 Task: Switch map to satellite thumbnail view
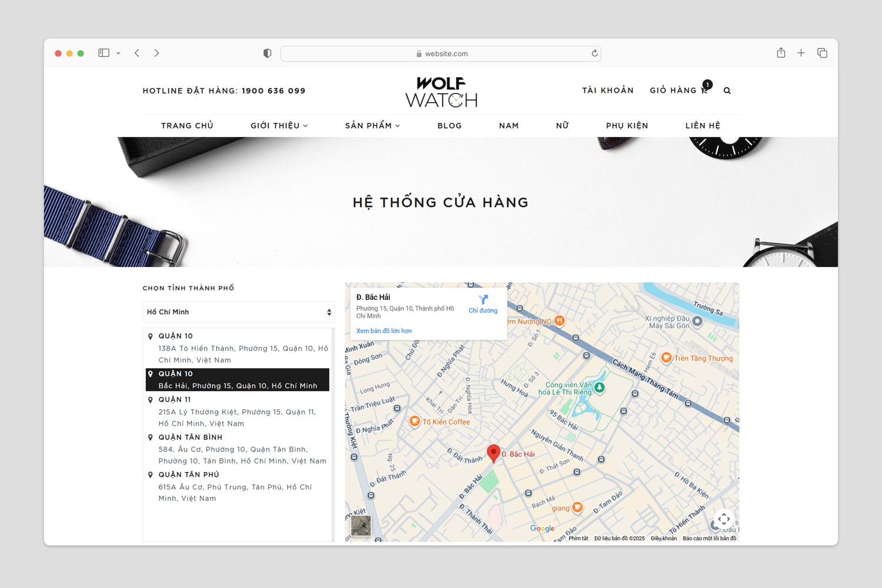pos(360,525)
